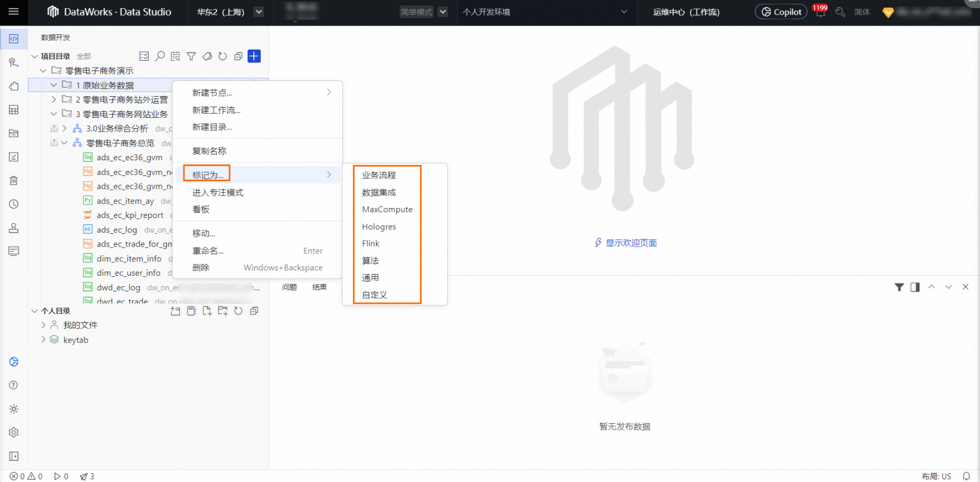This screenshot has height=482, width=980.
Task: Click new folder icon in personal directory toolbar
Action: 222,311
